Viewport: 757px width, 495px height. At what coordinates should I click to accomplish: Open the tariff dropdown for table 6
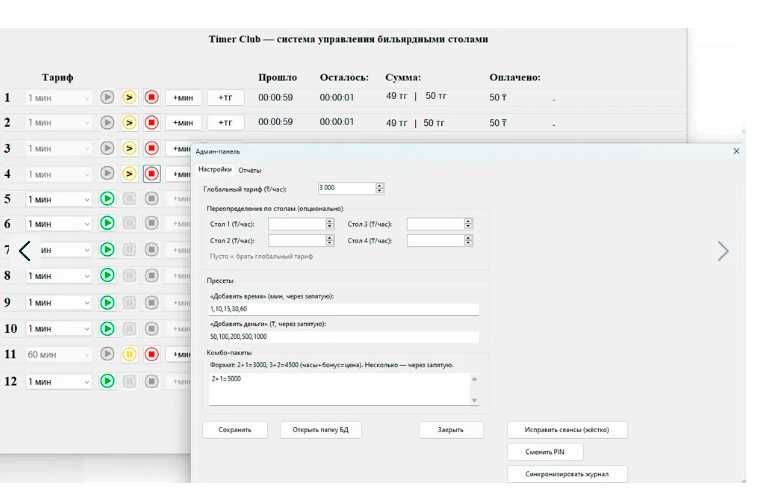click(x=59, y=224)
